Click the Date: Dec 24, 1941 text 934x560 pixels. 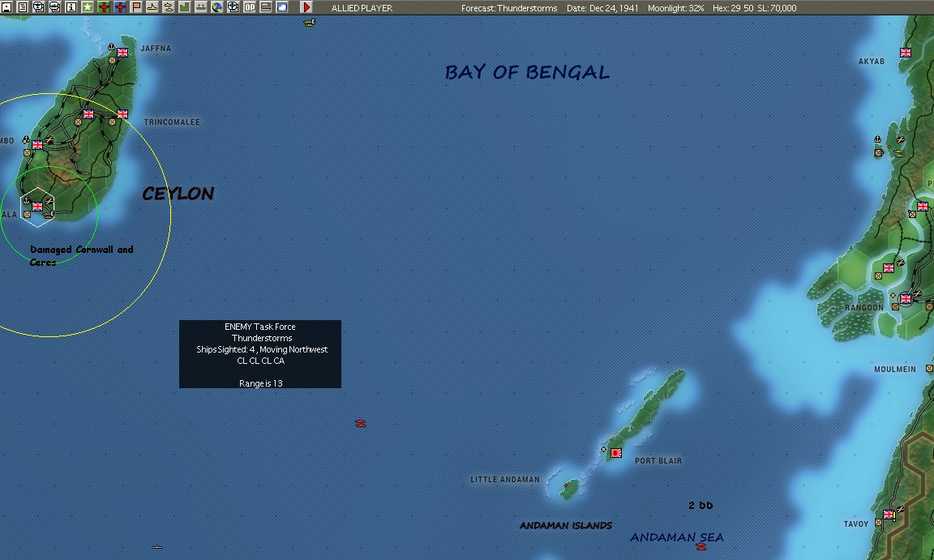(x=602, y=8)
